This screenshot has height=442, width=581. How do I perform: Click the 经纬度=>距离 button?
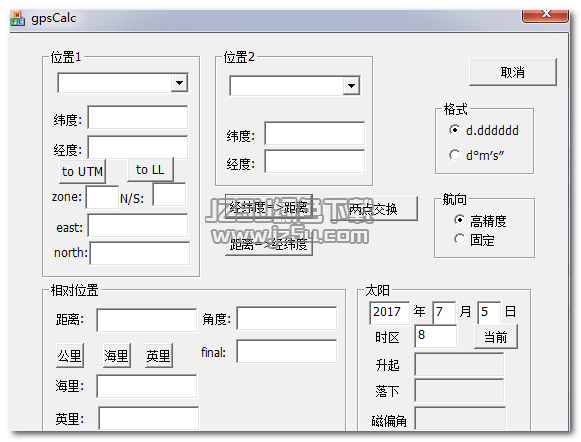click(269, 207)
